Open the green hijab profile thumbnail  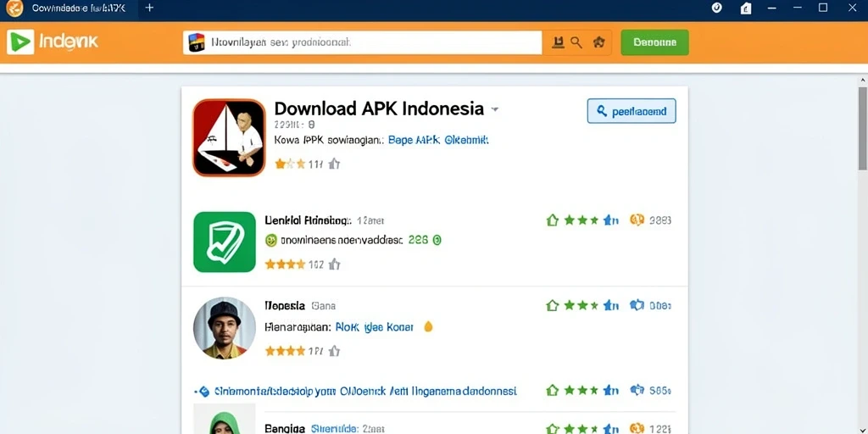(x=225, y=419)
